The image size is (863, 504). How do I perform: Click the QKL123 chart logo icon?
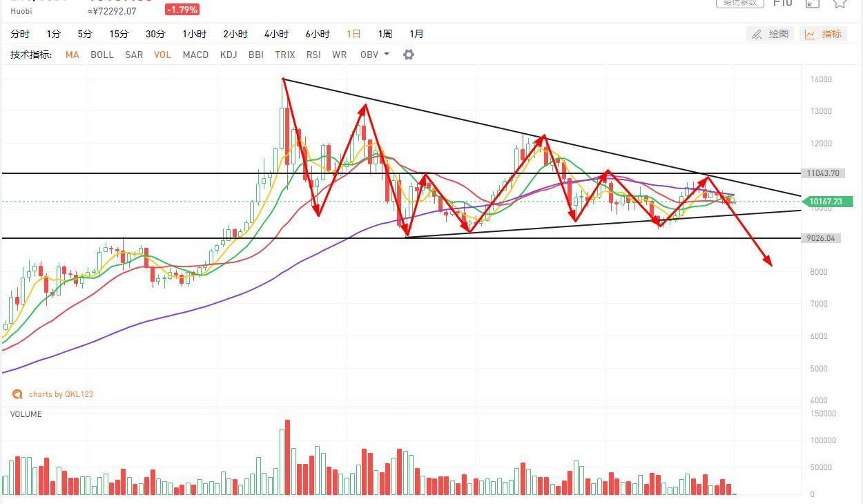(17, 394)
